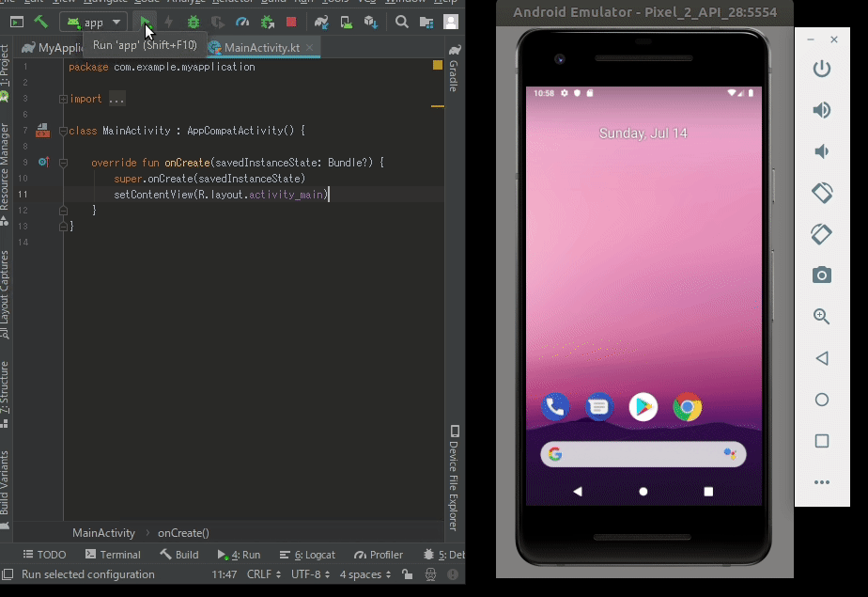The height and width of the screenshot is (597, 868).
Task: Change CRLF line separator setting
Action: click(x=264, y=574)
